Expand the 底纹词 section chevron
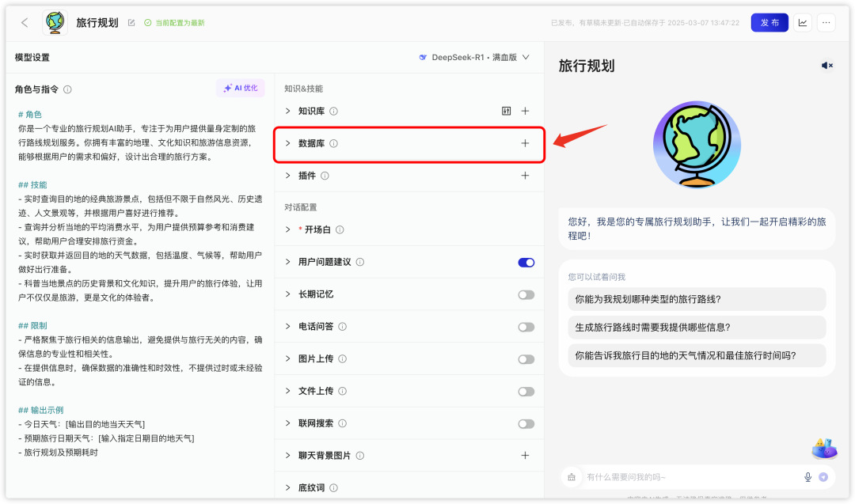The width and height of the screenshot is (855, 504). (x=288, y=487)
